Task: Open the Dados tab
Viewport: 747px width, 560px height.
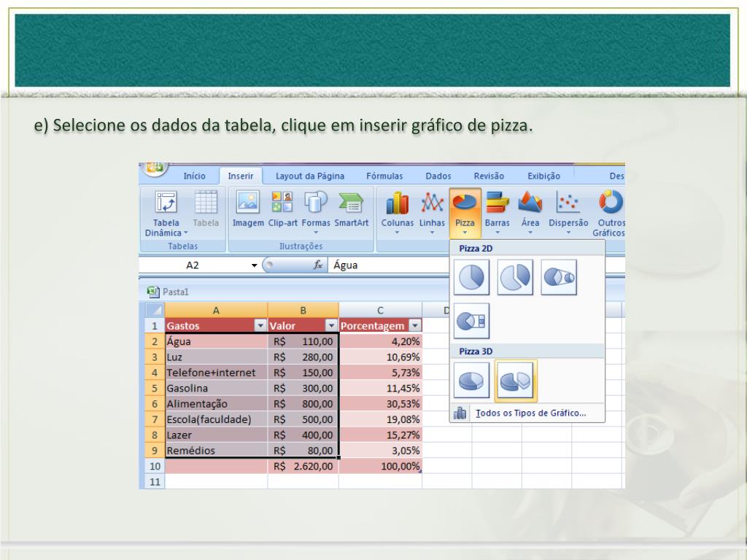Action: click(x=438, y=176)
